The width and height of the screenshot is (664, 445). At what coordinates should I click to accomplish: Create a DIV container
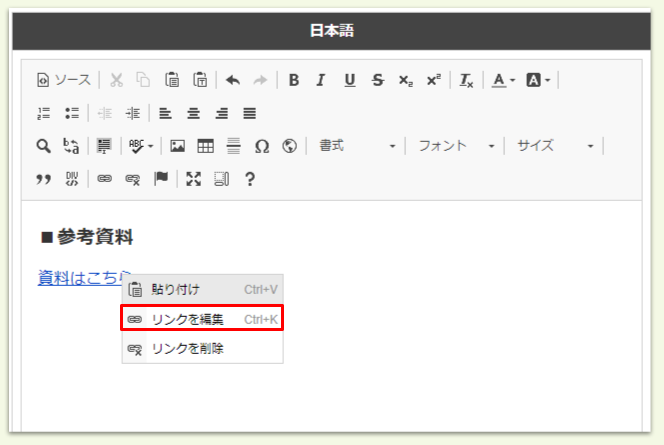pos(72,179)
